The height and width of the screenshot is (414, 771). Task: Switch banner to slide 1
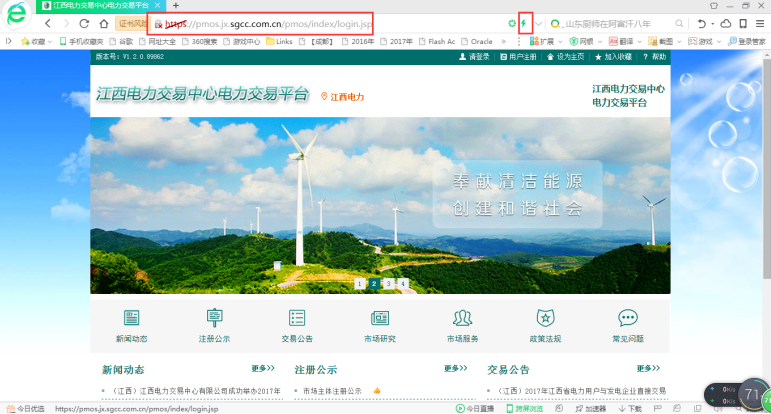click(x=359, y=284)
